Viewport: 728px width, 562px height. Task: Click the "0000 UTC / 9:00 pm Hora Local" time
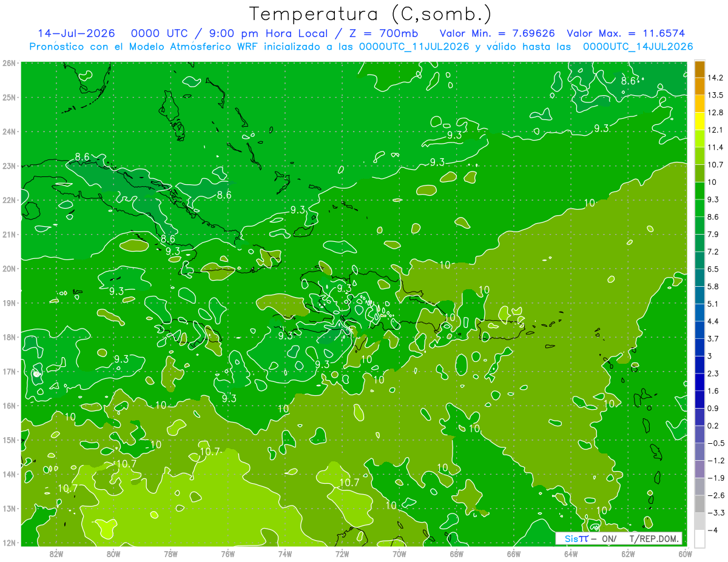click(229, 33)
